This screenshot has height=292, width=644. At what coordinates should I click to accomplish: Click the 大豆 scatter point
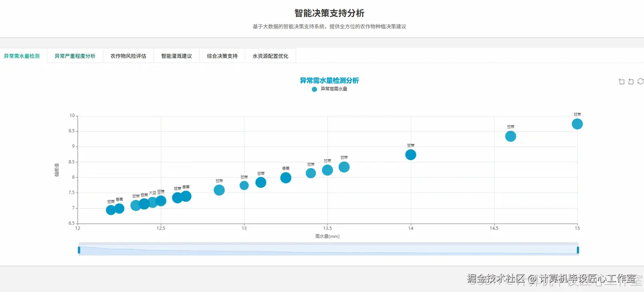[x=153, y=202]
